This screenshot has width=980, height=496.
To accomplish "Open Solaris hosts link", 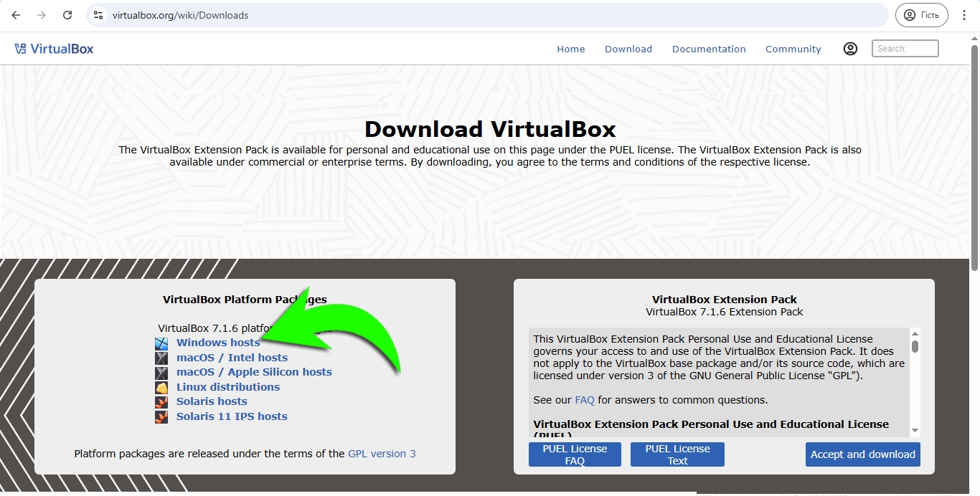I will (212, 401).
